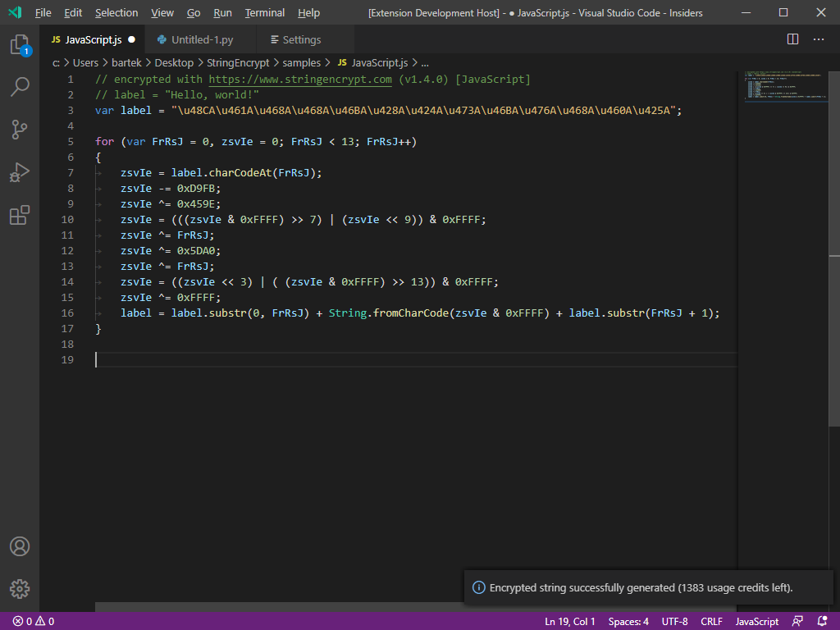Click line number 16 in gutter

(67, 313)
